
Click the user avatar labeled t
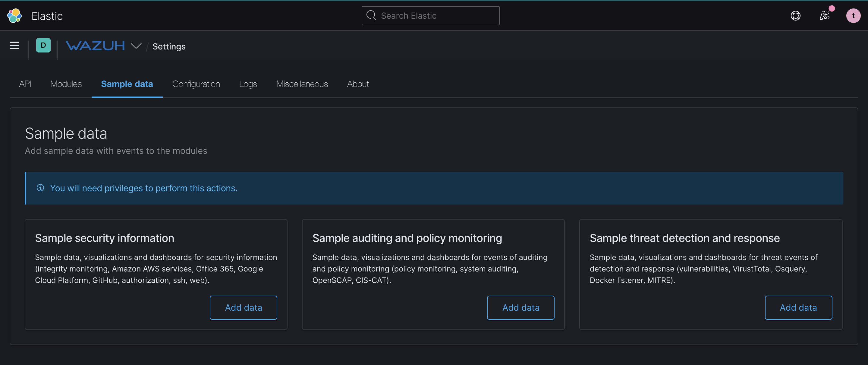[x=853, y=16]
